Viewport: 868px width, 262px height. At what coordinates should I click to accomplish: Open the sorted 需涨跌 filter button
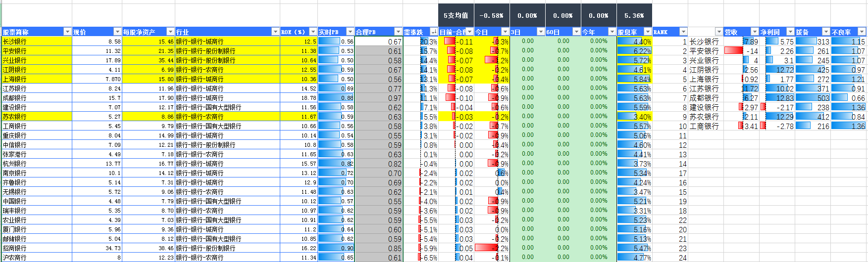(434, 32)
